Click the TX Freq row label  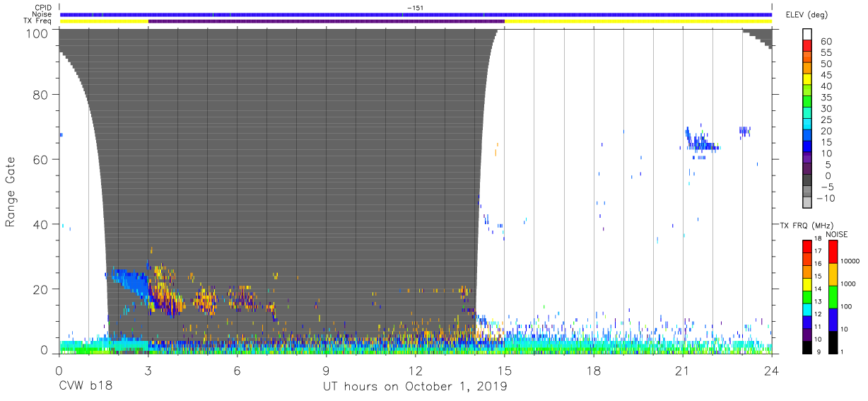[x=39, y=21]
